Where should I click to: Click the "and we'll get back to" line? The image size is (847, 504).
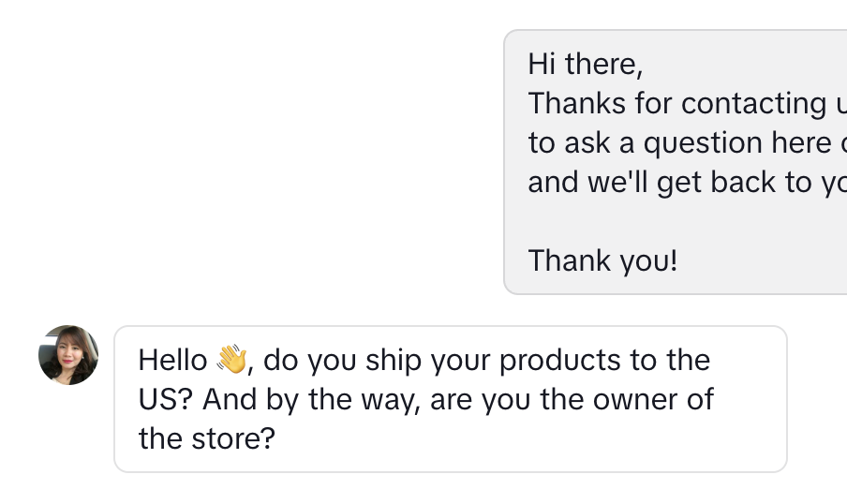pos(684,182)
